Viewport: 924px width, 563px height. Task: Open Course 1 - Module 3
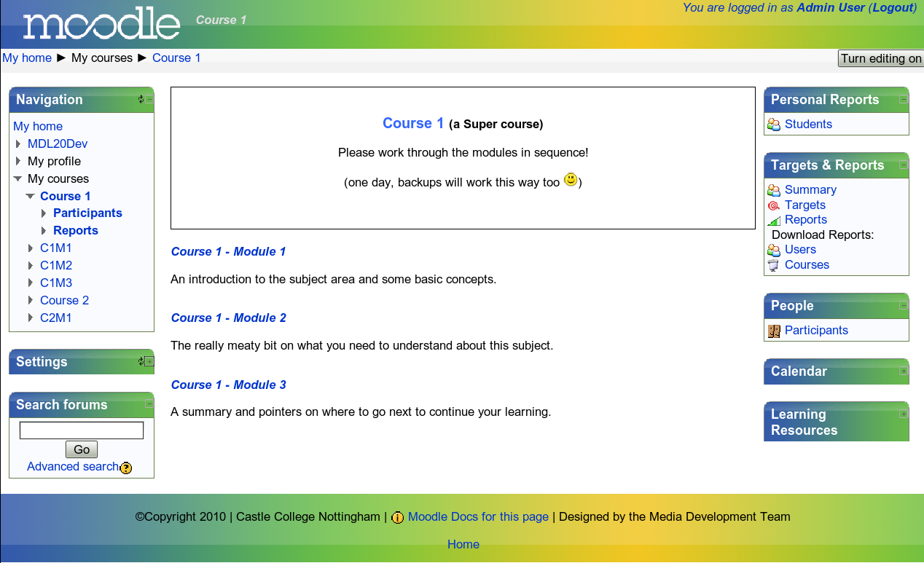[x=228, y=385]
